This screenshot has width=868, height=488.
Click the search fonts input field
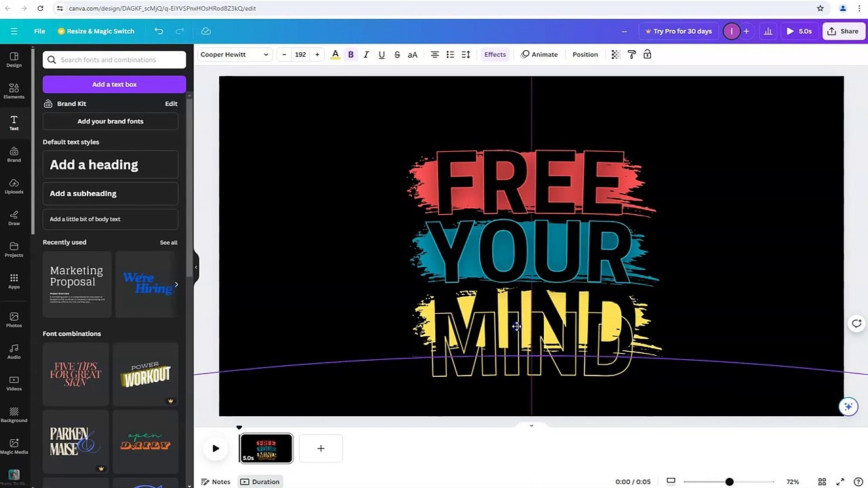pos(114,60)
